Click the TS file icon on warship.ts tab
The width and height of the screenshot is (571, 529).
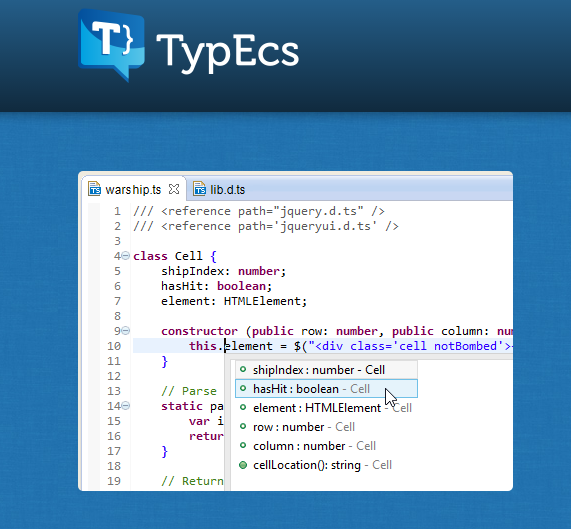pos(95,189)
